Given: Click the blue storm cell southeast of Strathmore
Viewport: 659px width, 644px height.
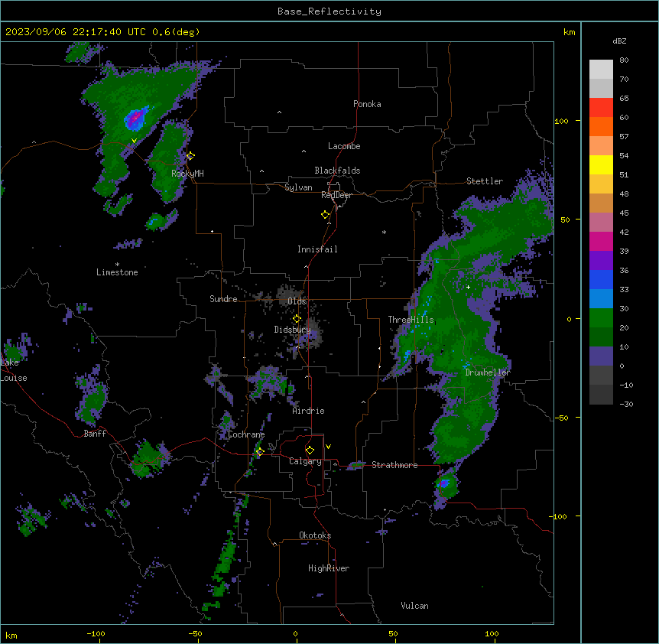Looking at the screenshot, I should click(443, 483).
